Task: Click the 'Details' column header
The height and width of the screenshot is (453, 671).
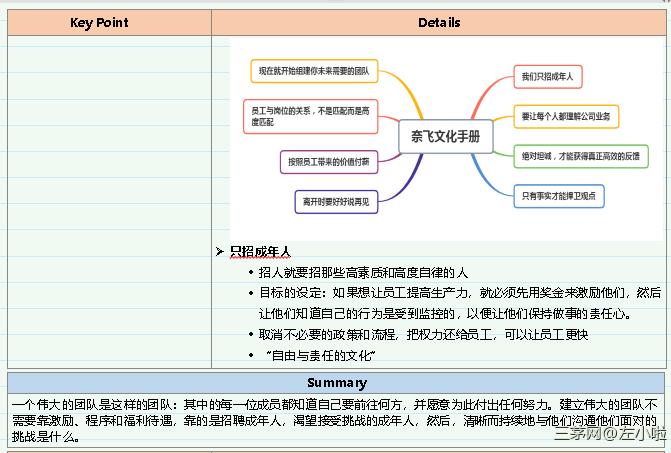Action: point(439,23)
